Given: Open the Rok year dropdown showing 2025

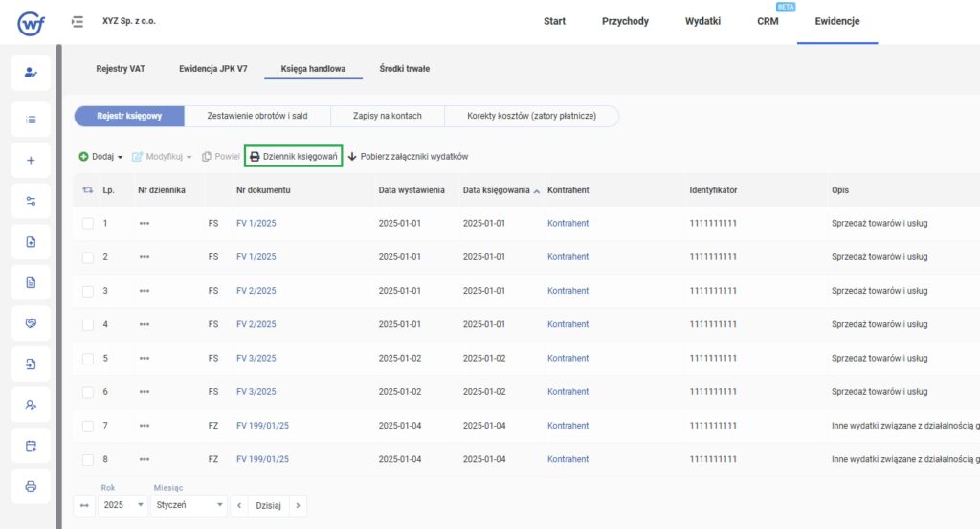Looking at the screenshot, I should pos(122,504).
